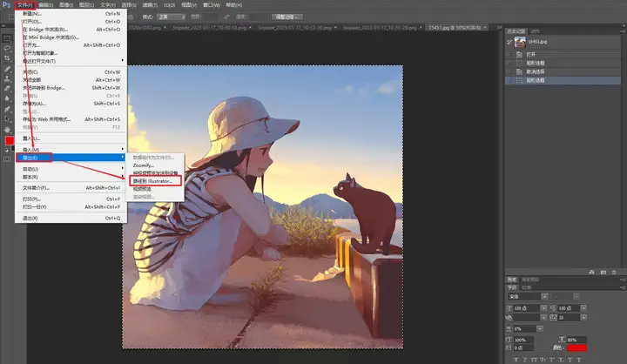Screen dimensions: 627x364
Task: Toggle history source box beside 取消选择 state
Action: (x=509, y=71)
